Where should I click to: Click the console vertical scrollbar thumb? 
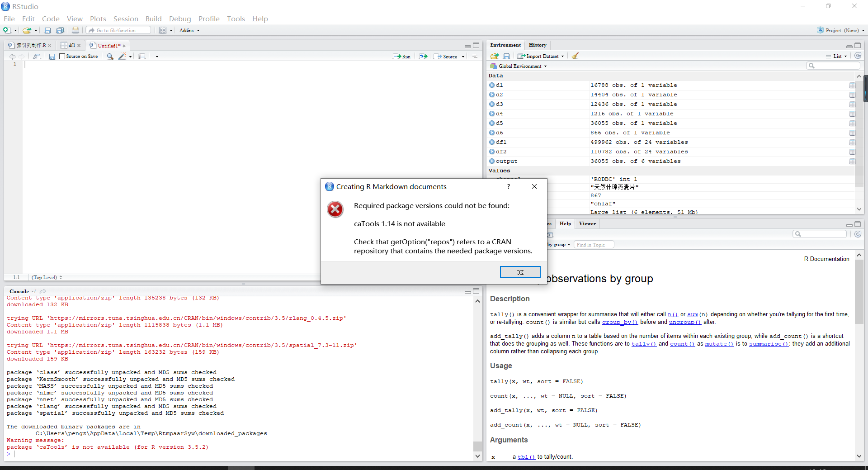coord(477,446)
